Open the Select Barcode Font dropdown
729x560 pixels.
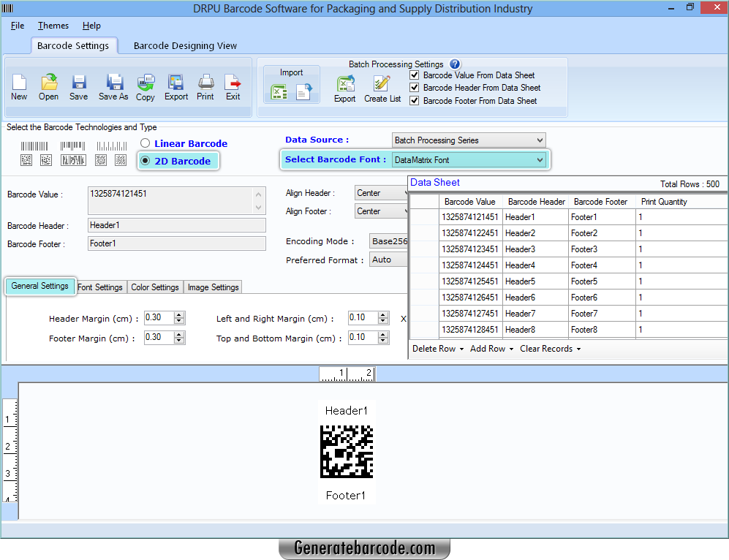coord(469,160)
